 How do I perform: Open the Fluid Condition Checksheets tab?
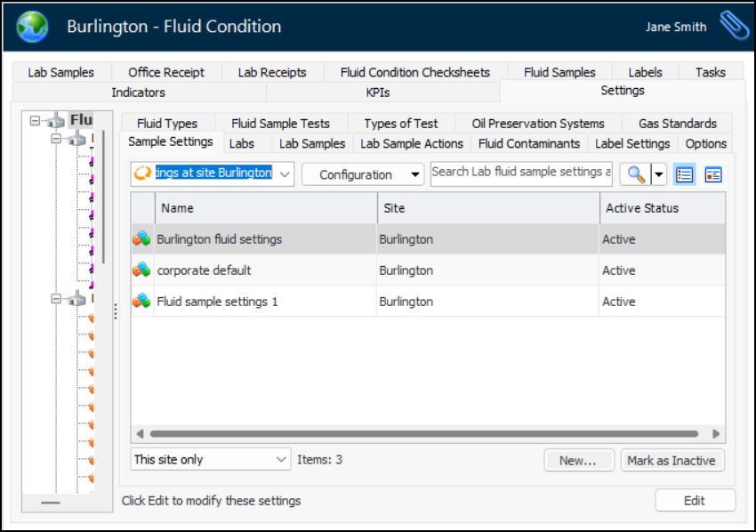coord(414,72)
